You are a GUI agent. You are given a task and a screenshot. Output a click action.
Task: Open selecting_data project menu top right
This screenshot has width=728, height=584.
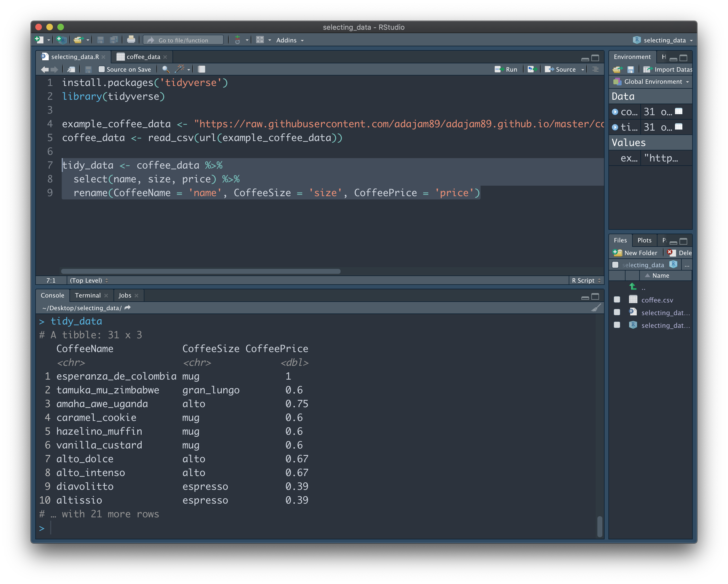point(662,40)
